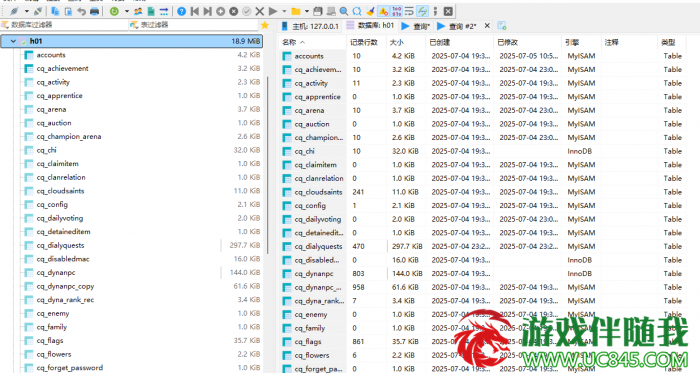Toggle the binary hex display button
The image size is (700, 373).
[396, 11]
